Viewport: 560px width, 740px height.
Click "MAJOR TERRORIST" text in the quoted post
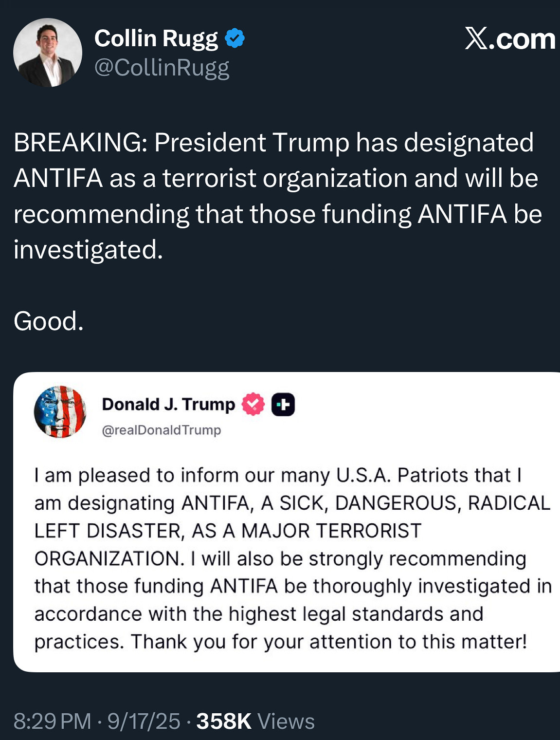[331, 531]
